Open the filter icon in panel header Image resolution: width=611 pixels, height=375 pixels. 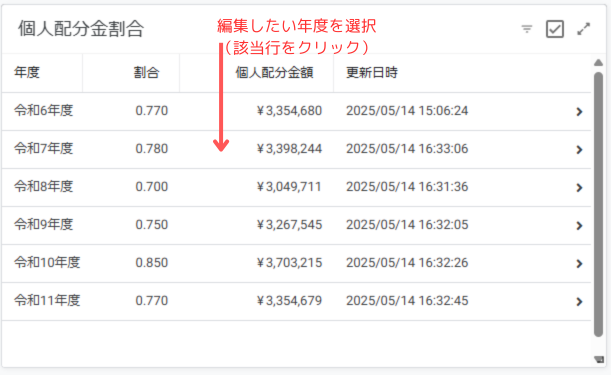point(526,29)
